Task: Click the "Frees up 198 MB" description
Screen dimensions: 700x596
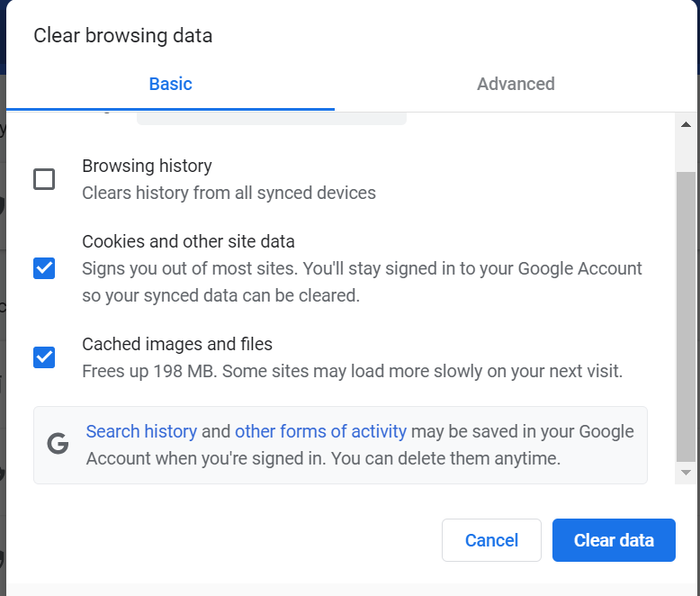Action: pos(352,371)
